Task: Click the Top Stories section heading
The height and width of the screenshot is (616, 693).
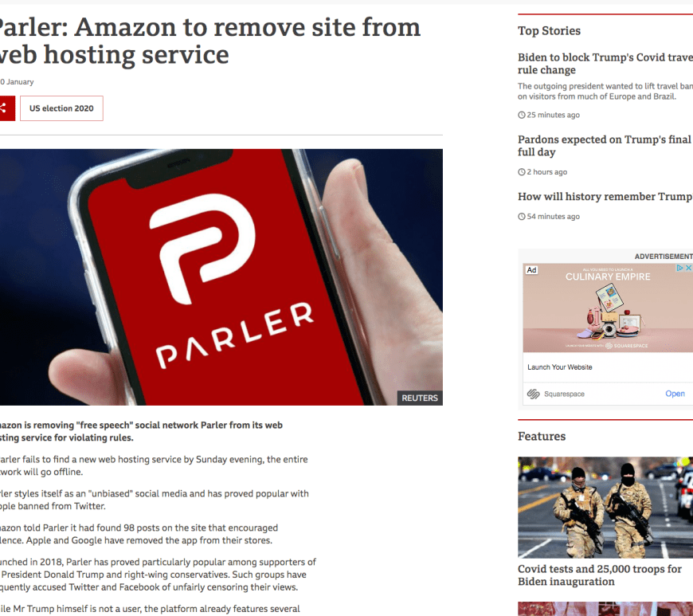Action: 549,30
